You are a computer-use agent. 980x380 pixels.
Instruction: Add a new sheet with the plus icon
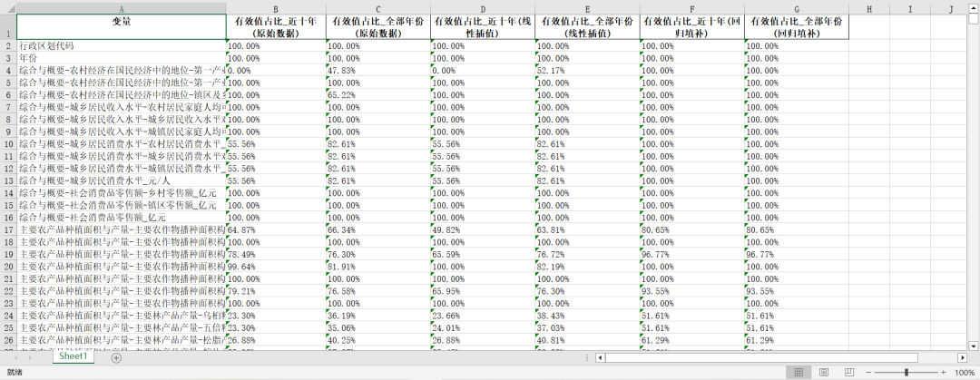click(116, 358)
